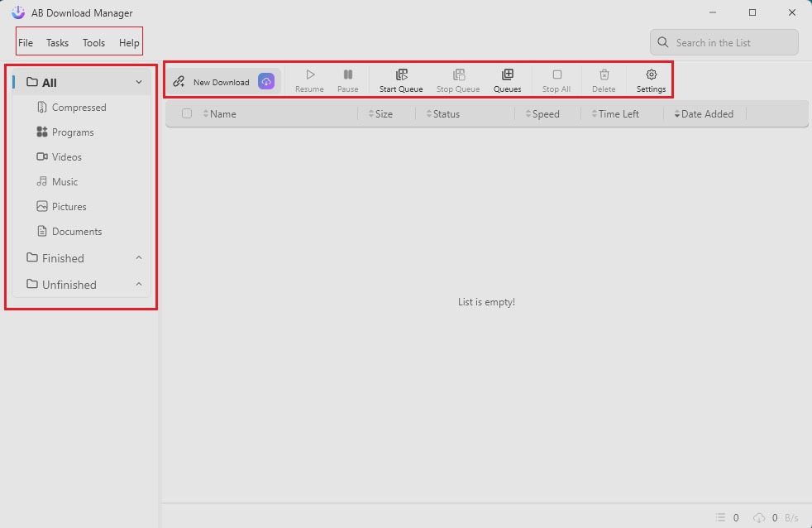The image size is (812, 528).
Task: Select the Unfinished category label
Action: click(x=69, y=285)
